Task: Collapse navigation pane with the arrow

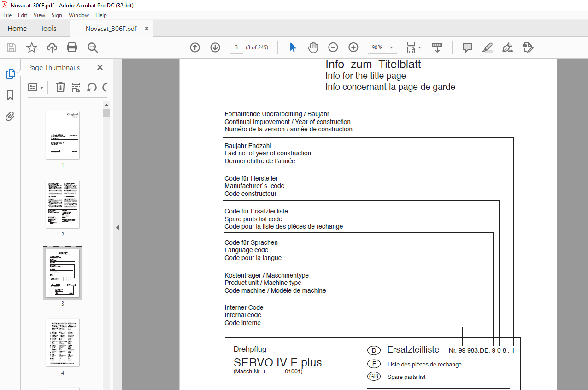Action: tap(117, 227)
